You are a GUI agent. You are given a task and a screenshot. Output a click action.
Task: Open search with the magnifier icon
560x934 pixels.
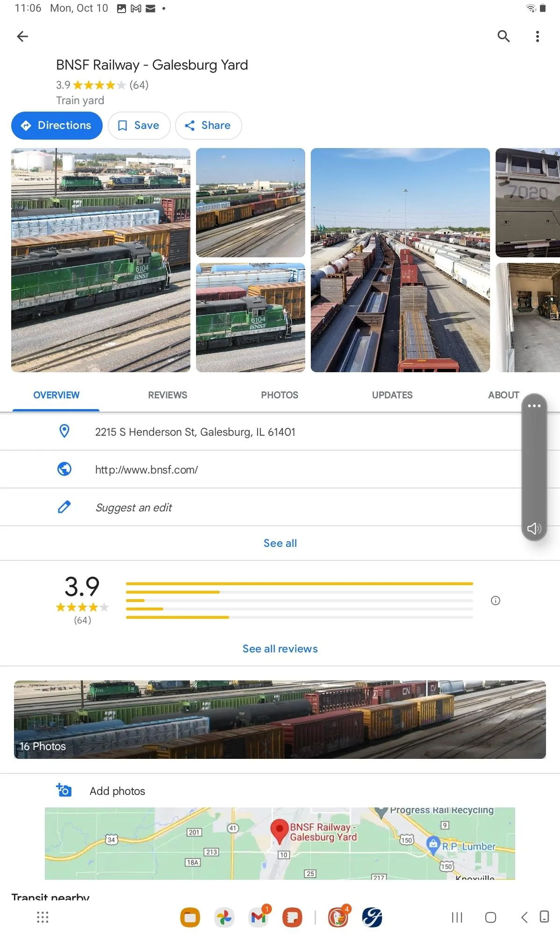coord(504,36)
